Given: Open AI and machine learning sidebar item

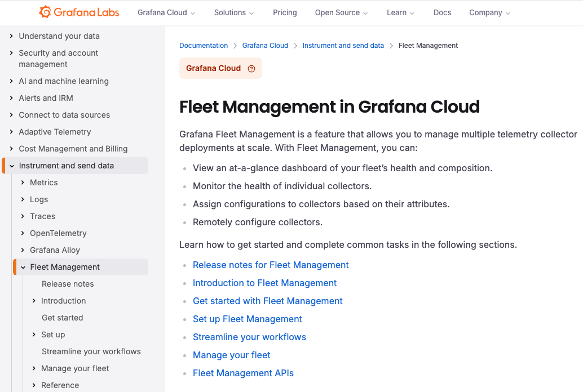Looking at the screenshot, I should tap(64, 81).
